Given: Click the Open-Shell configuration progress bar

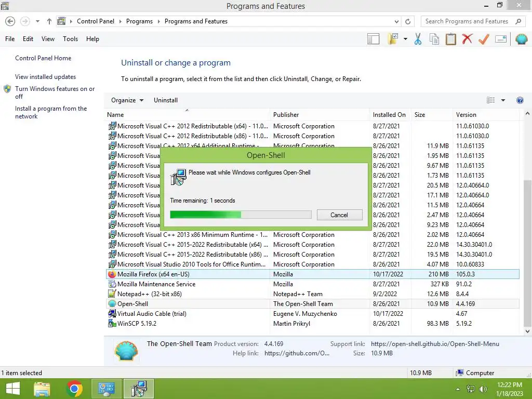Looking at the screenshot, I should (241, 215).
